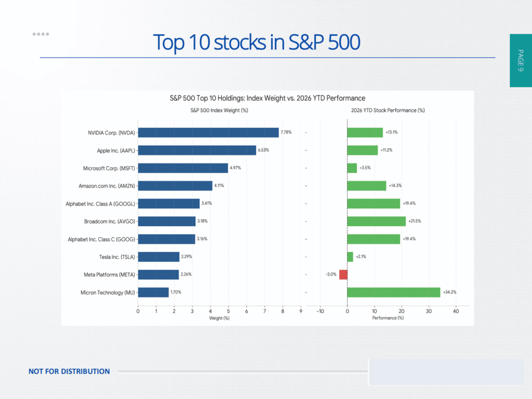Select the Alphabet Class A (GOOGL) weight bar
This screenshot has width=532, height=399.
click(169, 204)
